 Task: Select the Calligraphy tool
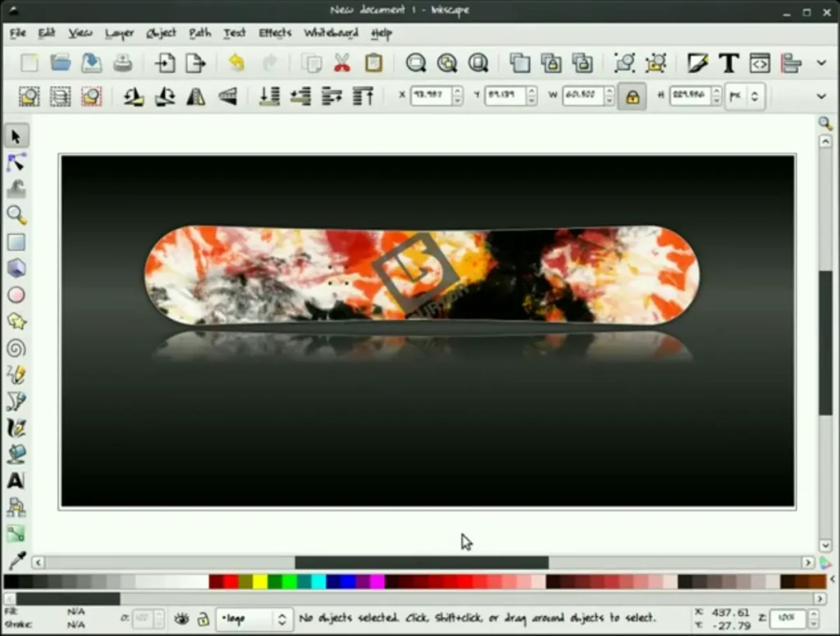pos(16,428)
